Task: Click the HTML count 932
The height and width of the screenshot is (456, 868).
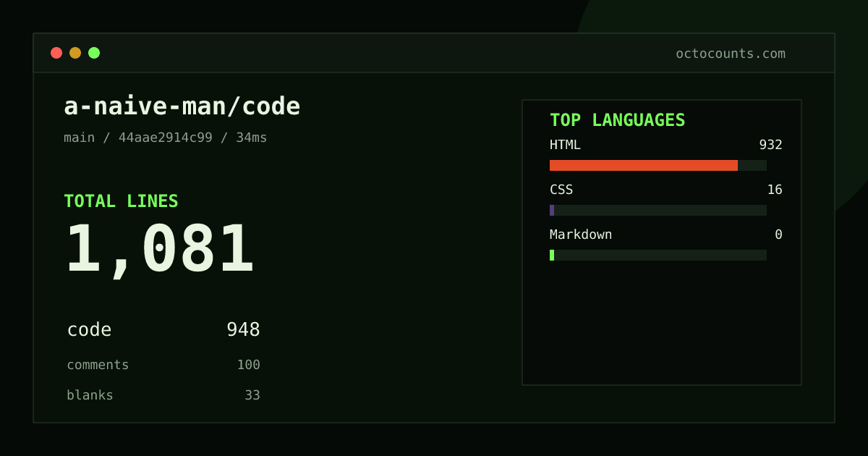Action: (x=771, y=145)
